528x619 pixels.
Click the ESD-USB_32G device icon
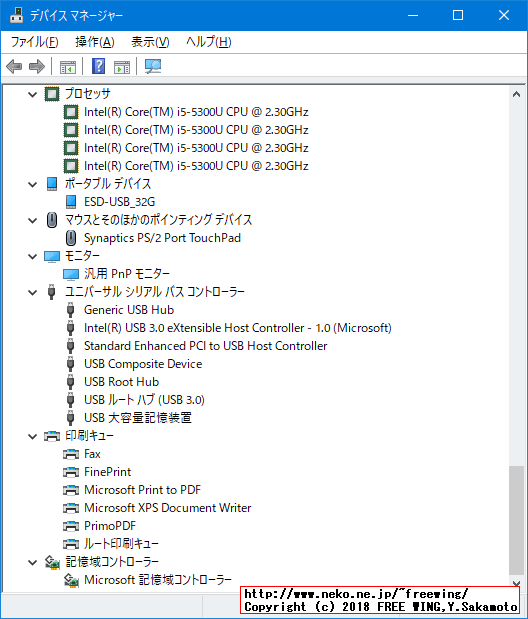point(71,202)
